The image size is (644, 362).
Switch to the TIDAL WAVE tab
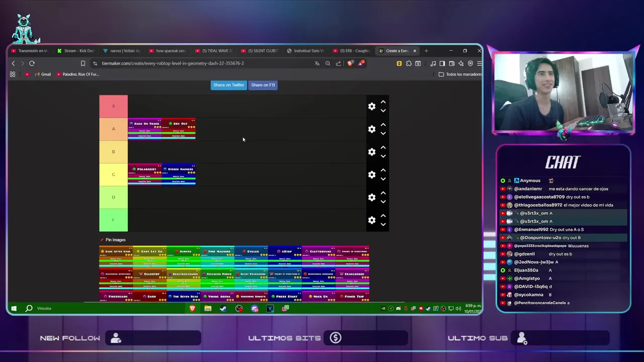(214, 51)
